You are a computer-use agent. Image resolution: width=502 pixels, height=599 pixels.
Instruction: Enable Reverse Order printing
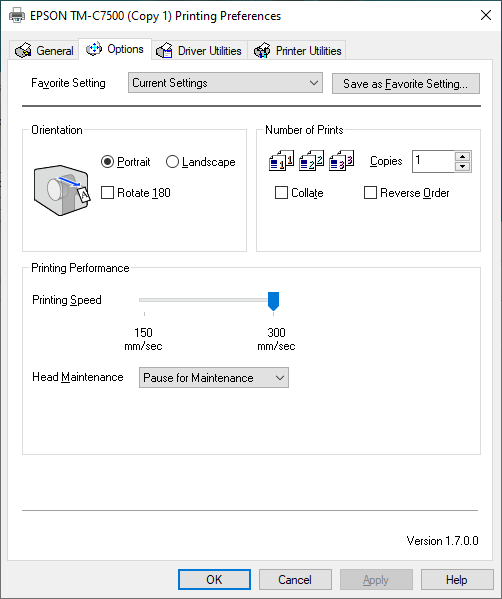(x=370, y=193)
